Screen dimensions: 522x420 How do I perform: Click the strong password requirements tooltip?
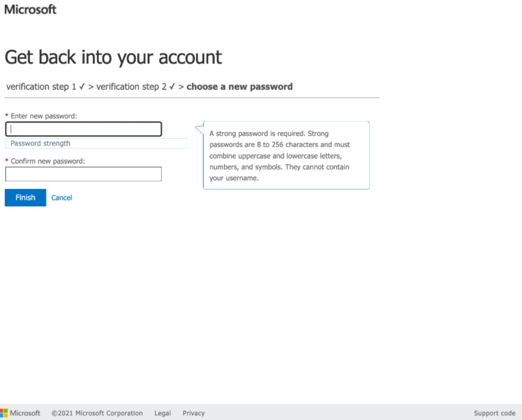(x=286, y=155)
